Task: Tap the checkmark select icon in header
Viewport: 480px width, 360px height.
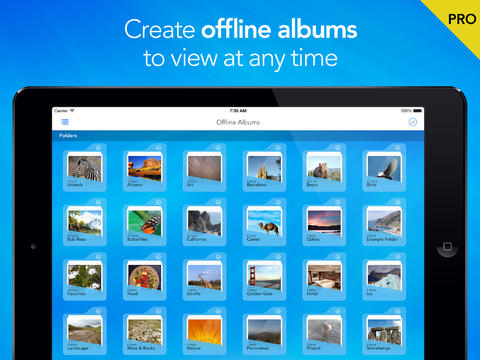Action: pos(413,122)
